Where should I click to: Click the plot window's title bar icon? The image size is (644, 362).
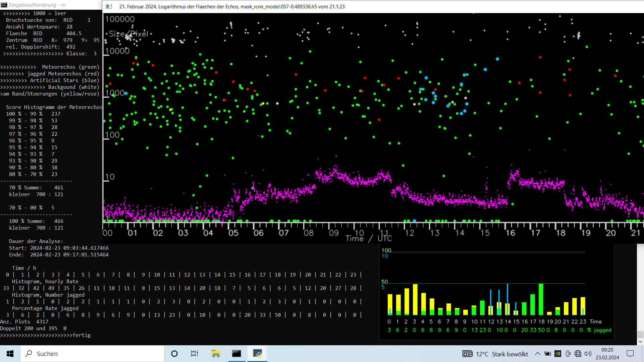[x=109, y=6]
